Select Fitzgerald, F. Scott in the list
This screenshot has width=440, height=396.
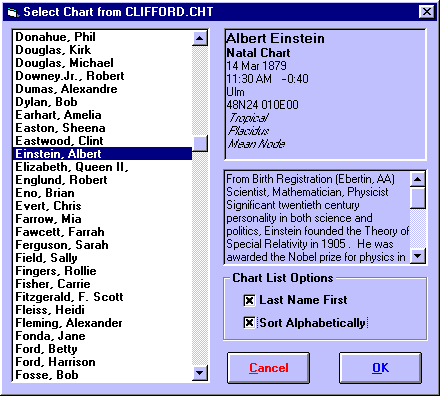(102, 297)
